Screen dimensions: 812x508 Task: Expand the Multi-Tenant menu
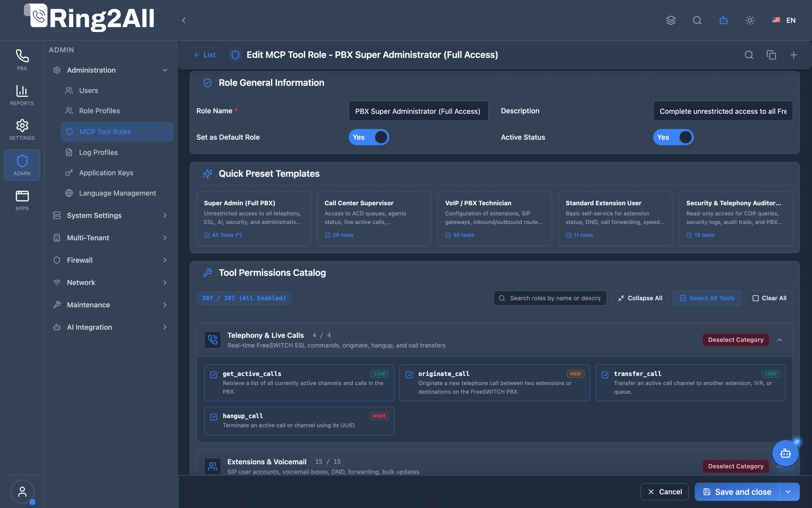pyautogui.click(x=110, y=237)
